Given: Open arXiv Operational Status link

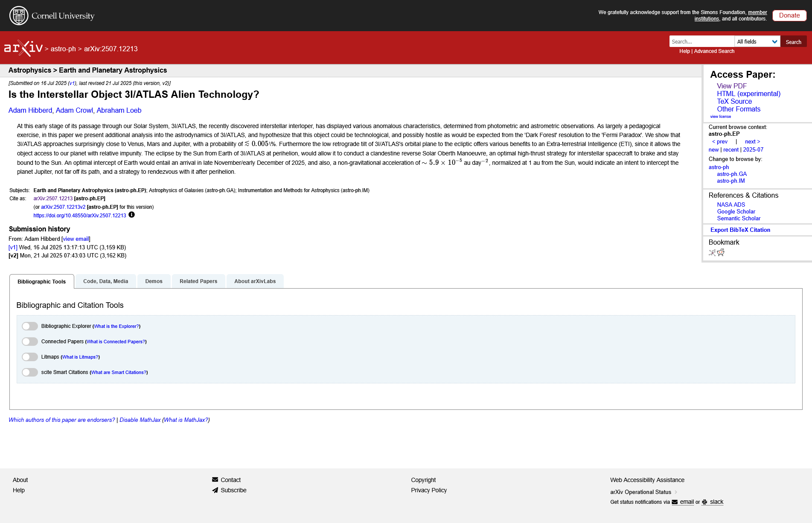Looking at the screenshot, I should tap(641, 492).
